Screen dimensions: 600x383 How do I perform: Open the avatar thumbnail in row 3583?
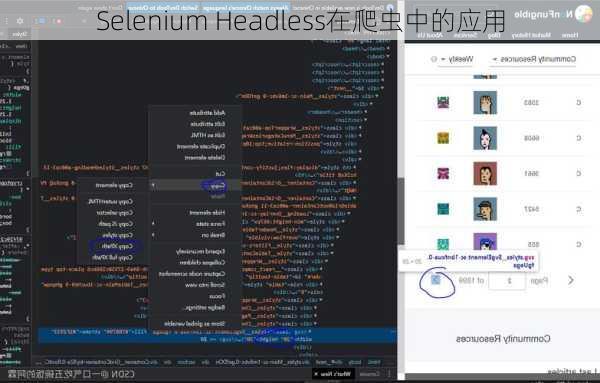485,103
